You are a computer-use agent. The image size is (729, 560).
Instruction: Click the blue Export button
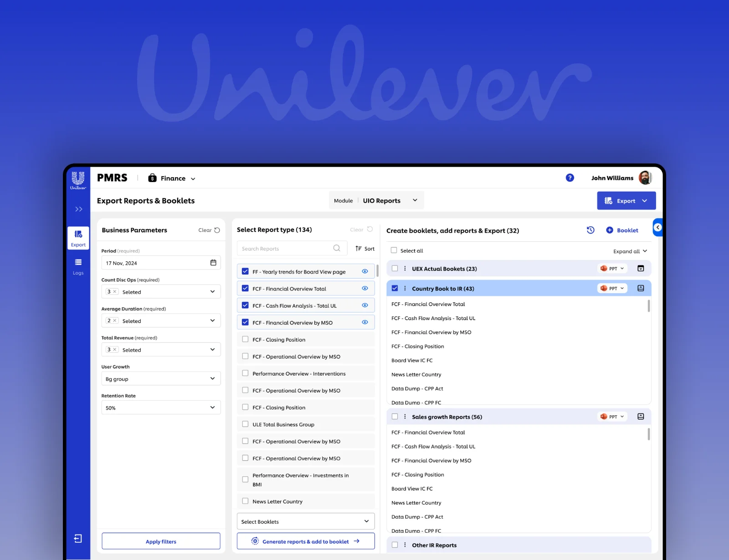pos(626,201)
